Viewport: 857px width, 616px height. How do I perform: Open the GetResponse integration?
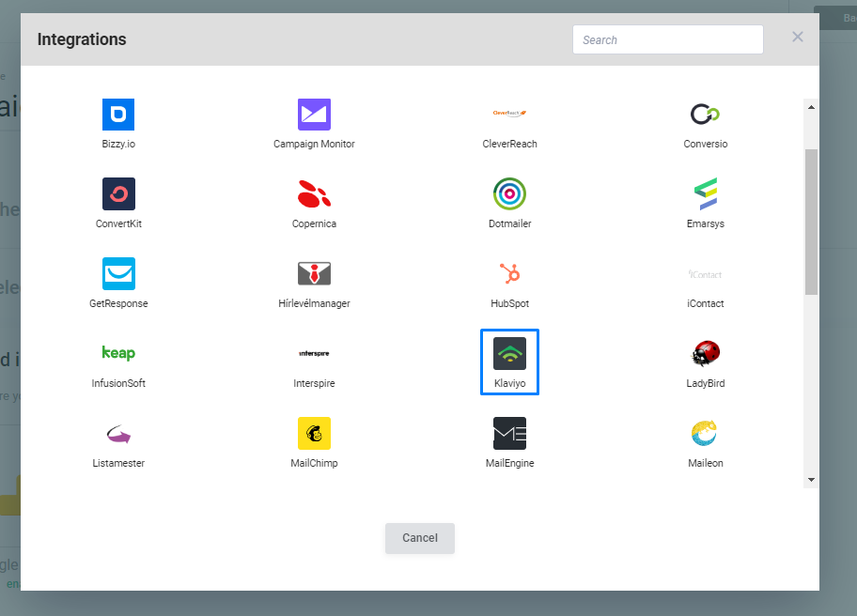118,273
